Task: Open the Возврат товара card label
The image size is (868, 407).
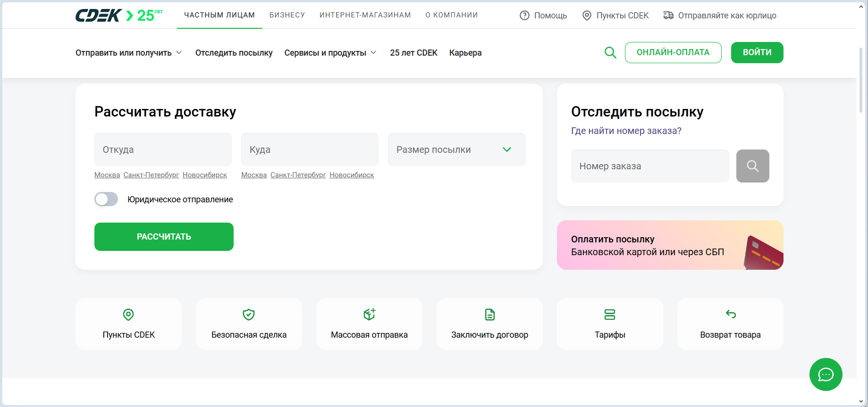Action: tap(730, 335)
